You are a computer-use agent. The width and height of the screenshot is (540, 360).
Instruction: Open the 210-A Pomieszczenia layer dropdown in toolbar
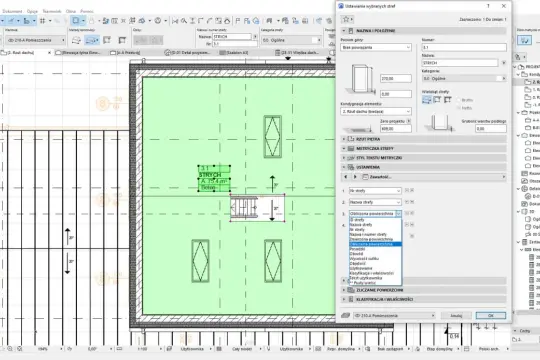pyautogui.click(x=36, y=40)
